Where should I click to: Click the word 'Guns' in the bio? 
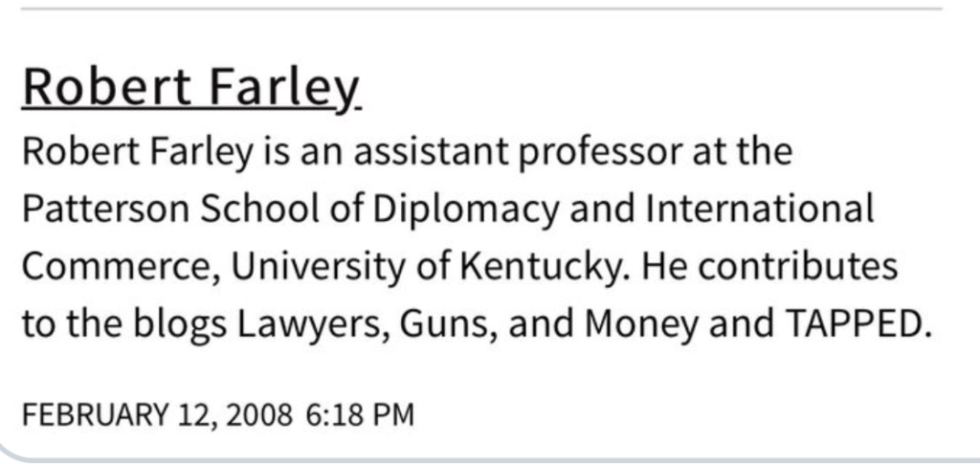[x=447, y=324]
